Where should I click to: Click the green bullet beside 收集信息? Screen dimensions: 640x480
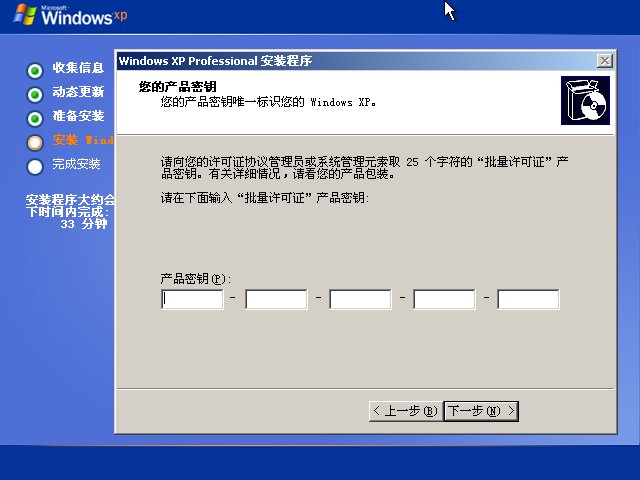click(35, 71)
